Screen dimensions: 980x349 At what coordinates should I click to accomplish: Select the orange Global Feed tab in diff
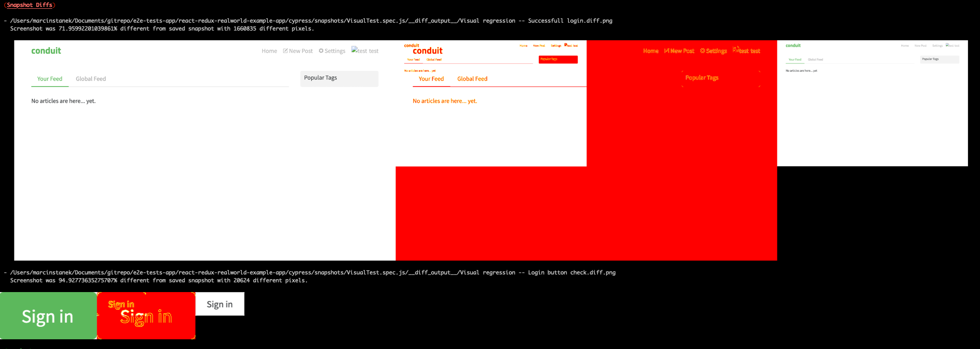[x=472, y=79]
